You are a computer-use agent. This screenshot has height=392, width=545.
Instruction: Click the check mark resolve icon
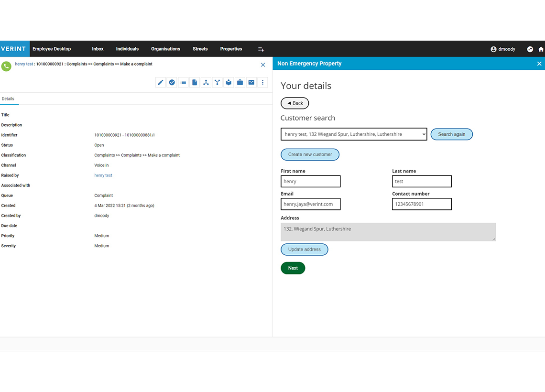[172, 82]
